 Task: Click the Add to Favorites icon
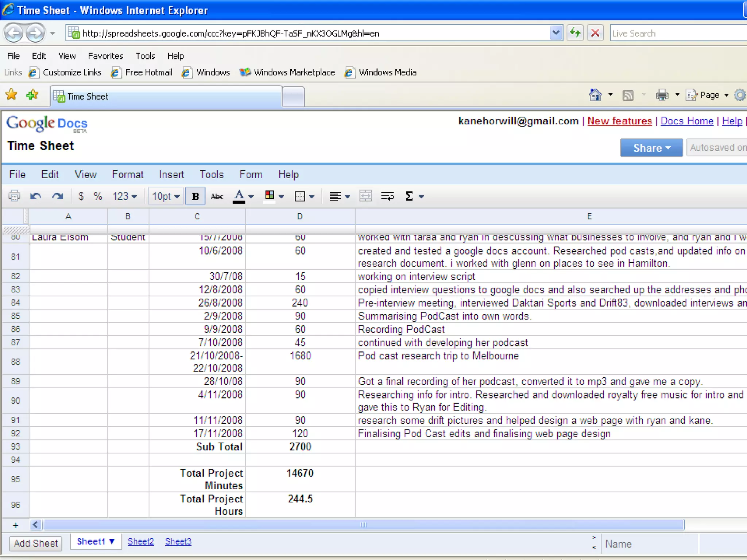(32, 95)
